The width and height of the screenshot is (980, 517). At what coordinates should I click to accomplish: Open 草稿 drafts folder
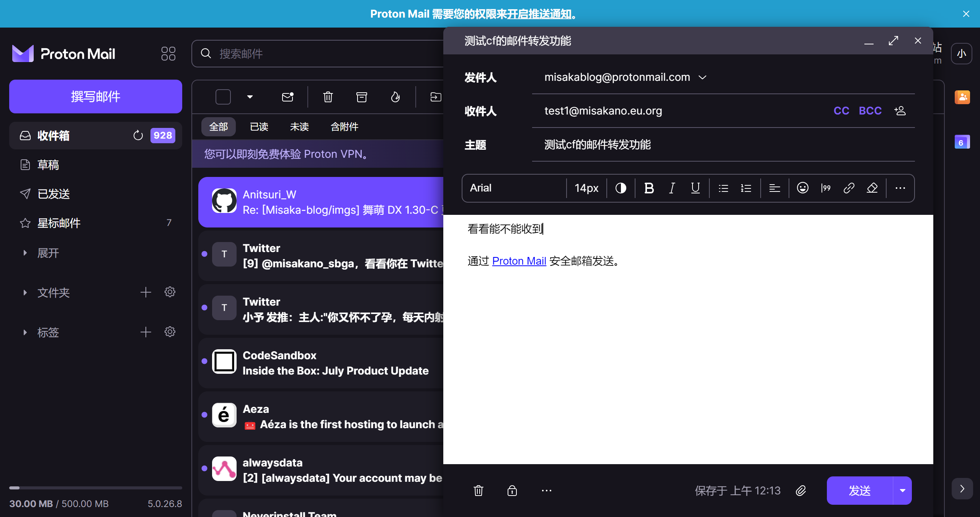coord(96,165)
